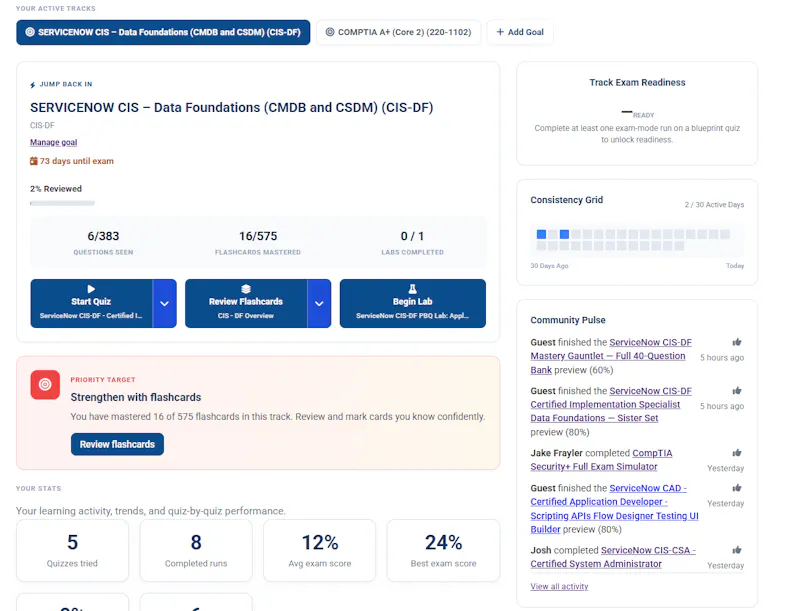Switch to CompTIA A+ (Core 2) track
800x611 pixels.
[398, 32]
